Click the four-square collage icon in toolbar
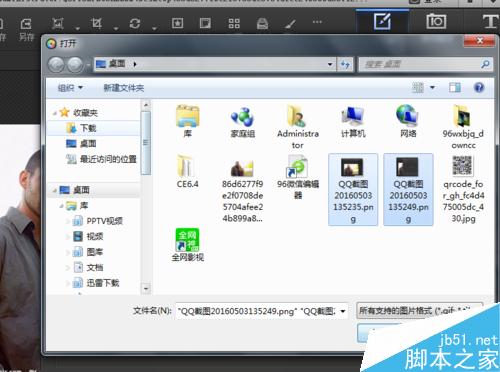Viewport: 500px width, 372px height. (234, 23)
